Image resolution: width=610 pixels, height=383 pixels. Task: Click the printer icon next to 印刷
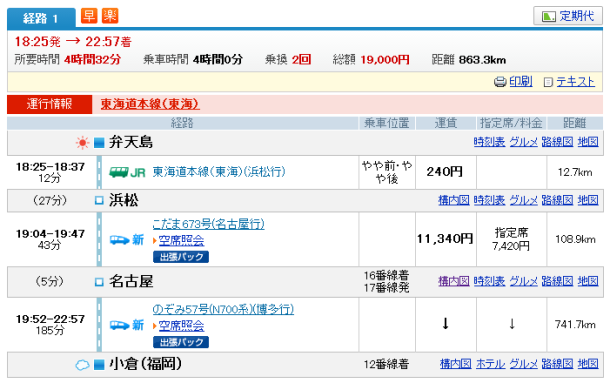tap(500, 82)
